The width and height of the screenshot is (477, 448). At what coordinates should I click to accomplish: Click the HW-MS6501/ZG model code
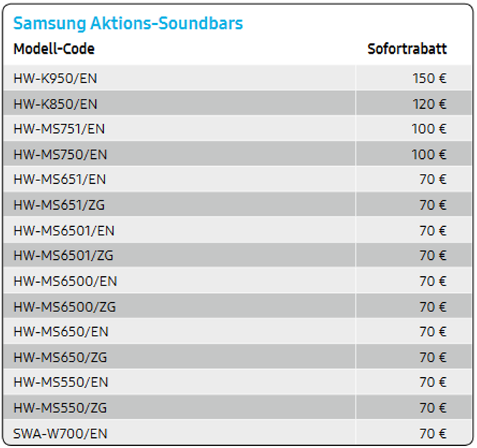63,255
